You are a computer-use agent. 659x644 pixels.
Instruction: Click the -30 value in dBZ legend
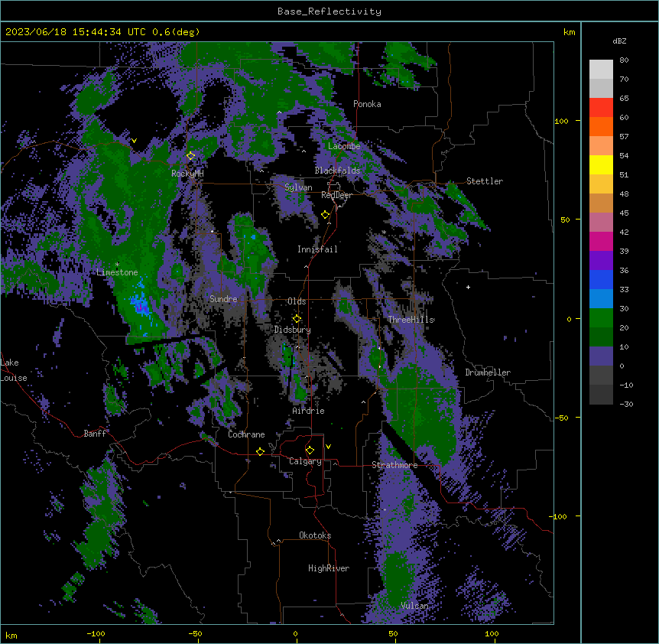(x=626, y=404)
